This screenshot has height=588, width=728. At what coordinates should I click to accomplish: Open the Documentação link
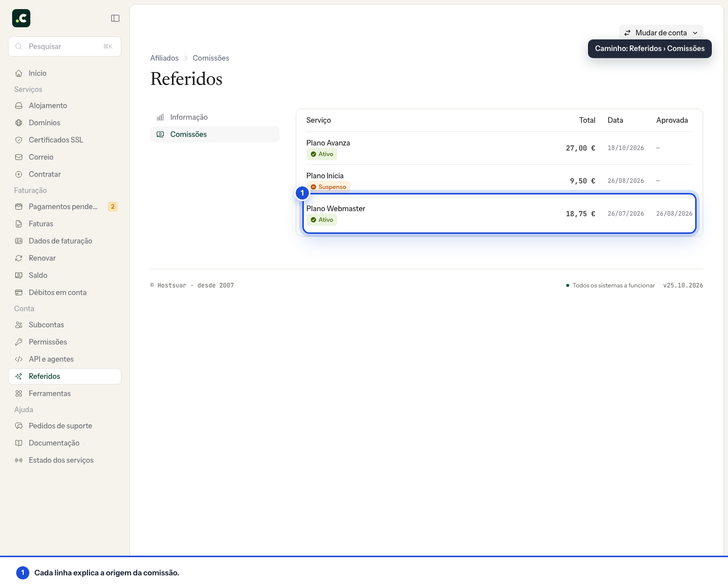65,443
